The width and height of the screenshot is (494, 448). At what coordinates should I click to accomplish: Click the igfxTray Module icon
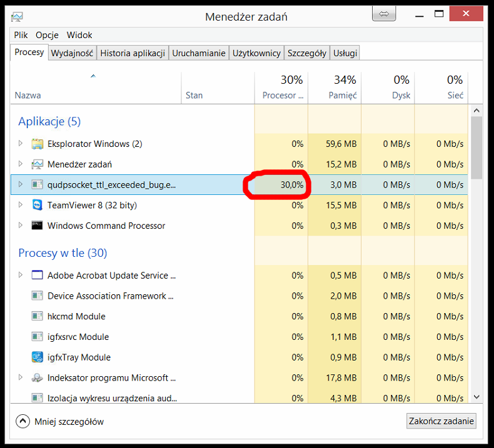pos(37,357)
